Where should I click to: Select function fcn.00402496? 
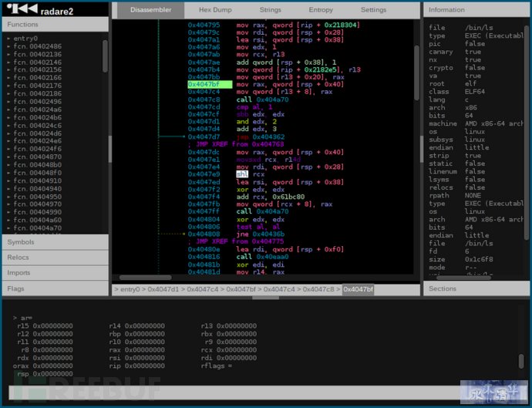[37, 102]
